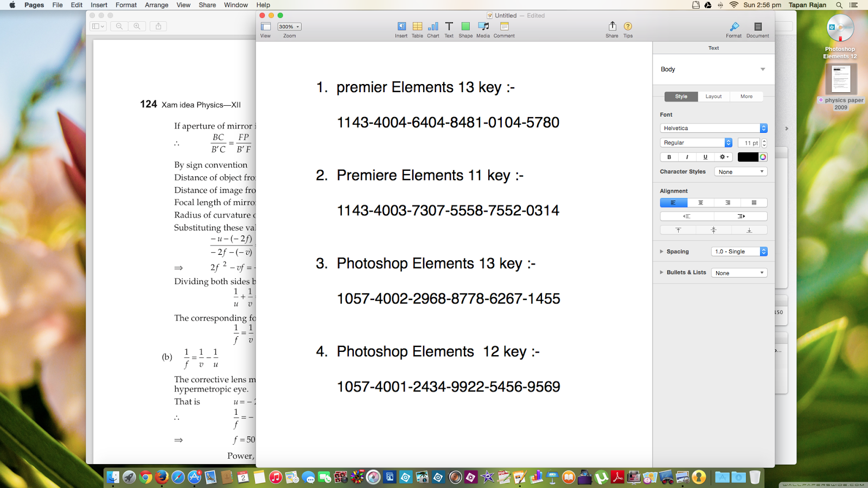Open the Edit menu
868x488 pixels.
pos(76,5)
